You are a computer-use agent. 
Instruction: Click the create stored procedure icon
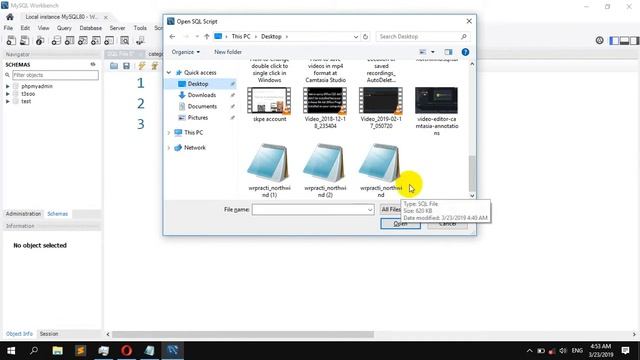[96, 40]
